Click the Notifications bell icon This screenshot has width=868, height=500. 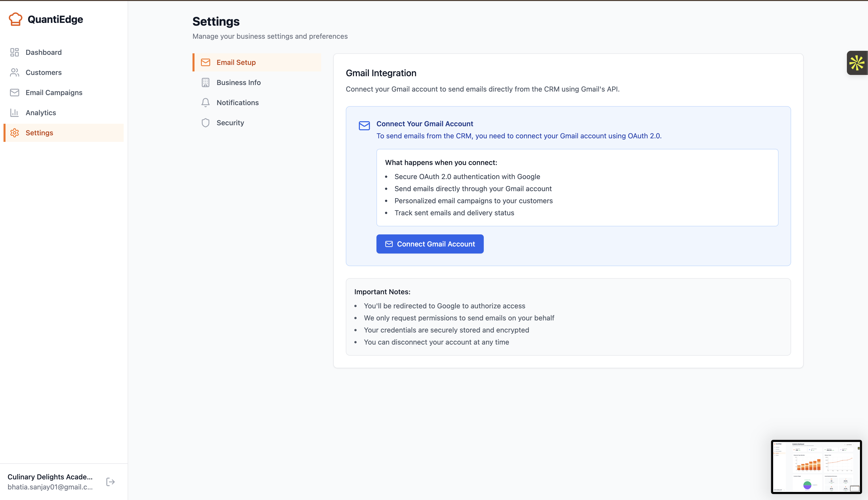click(205, 103)
